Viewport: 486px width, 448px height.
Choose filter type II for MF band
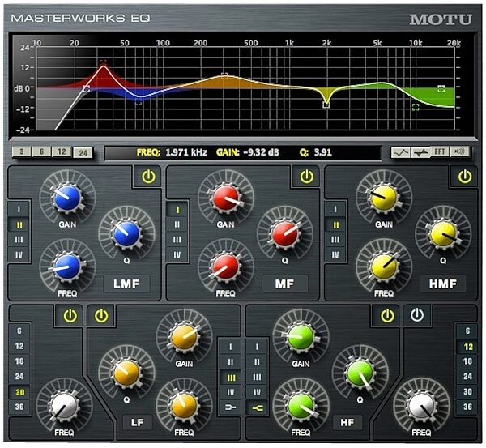coord(177,224)
